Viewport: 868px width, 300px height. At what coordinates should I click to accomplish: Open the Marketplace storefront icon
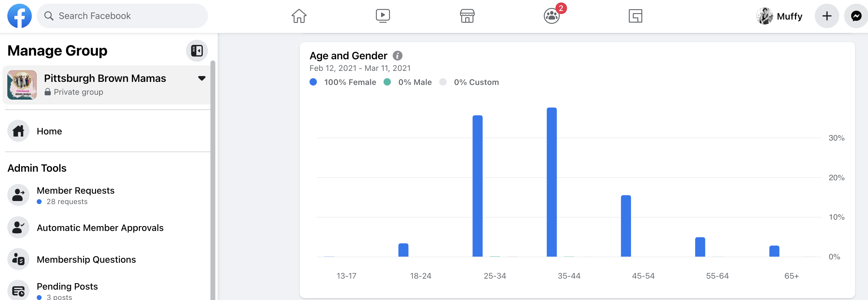click(x=467, y=16)
